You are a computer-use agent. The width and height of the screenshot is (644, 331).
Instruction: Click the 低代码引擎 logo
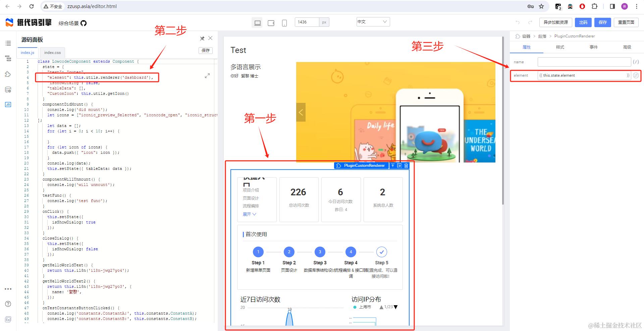pyautogui.click(x=29, y=22)
